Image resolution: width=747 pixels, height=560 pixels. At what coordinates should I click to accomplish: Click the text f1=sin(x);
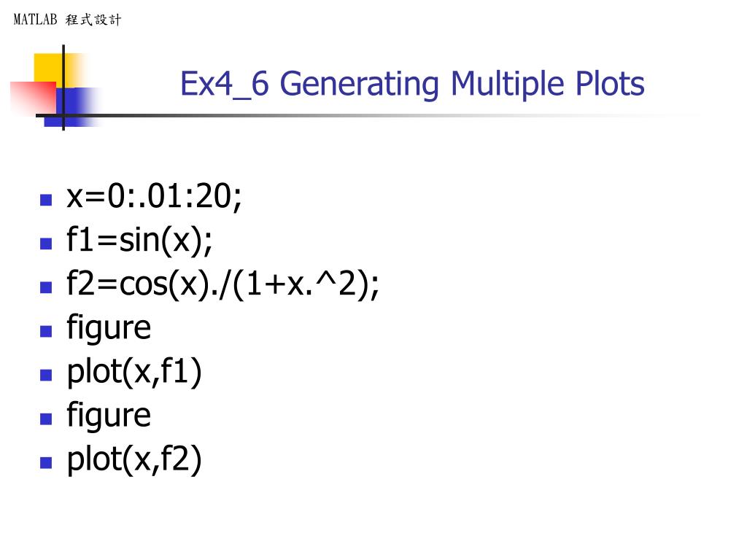pyautogui.click(x=140, y=241)
